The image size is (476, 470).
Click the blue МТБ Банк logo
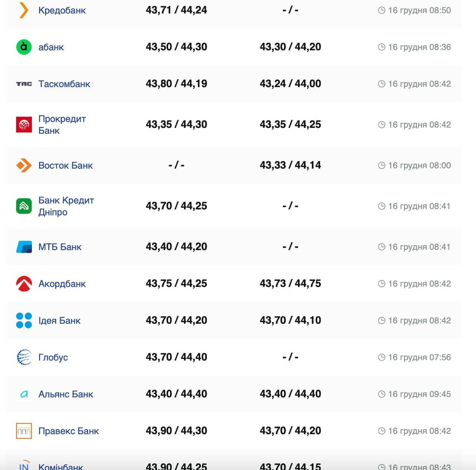click(x=24, y=247)
